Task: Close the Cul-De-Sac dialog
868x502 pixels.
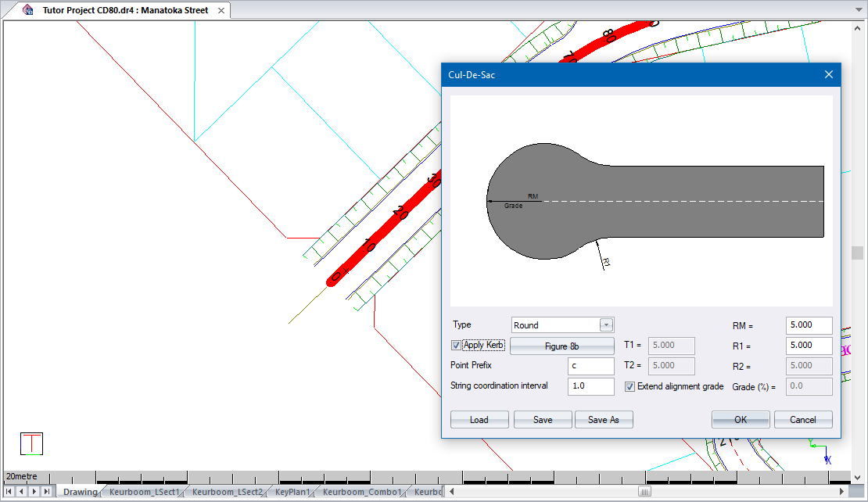Action: click(829, 75)
